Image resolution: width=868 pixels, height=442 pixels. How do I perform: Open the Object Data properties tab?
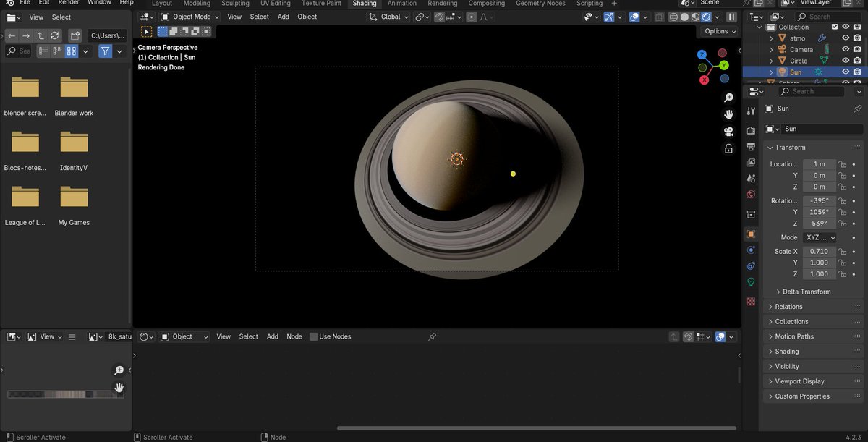[751, 282]
